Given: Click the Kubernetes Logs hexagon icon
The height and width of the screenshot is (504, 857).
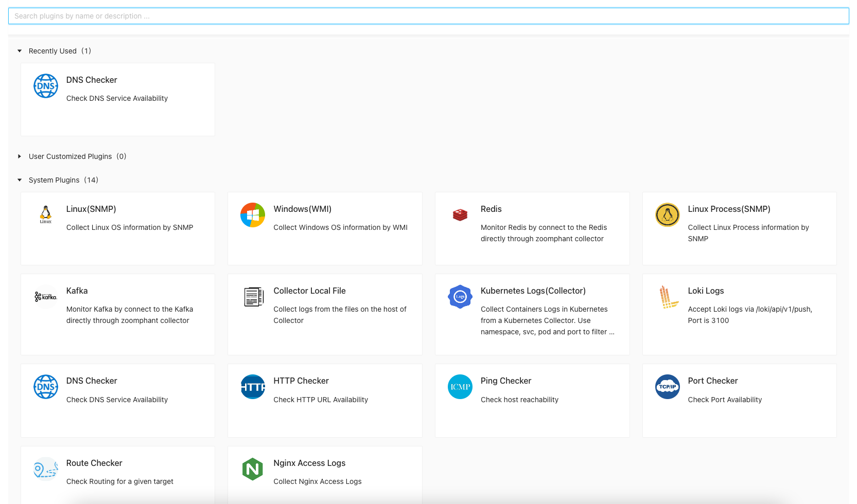Looking at the screenshot, I should [460, 297].
